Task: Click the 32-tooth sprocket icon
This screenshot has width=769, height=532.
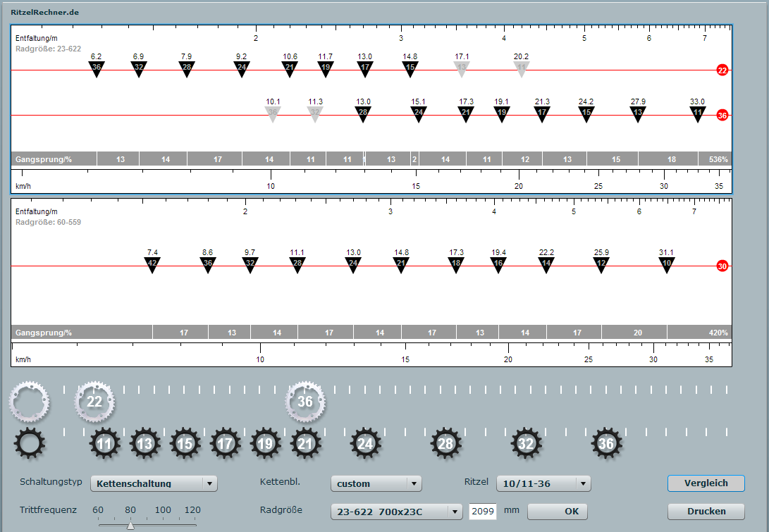Action: pos(526,444)
